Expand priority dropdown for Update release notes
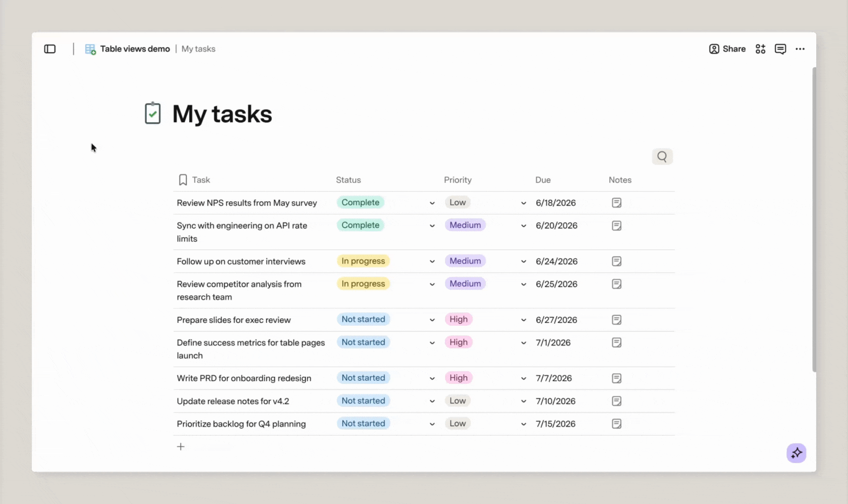 (x=523, y=401)
